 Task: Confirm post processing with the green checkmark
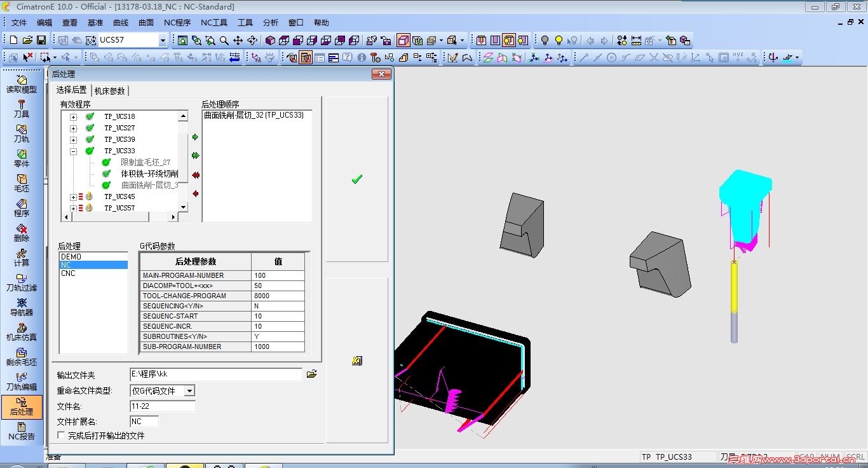[357, 179]
